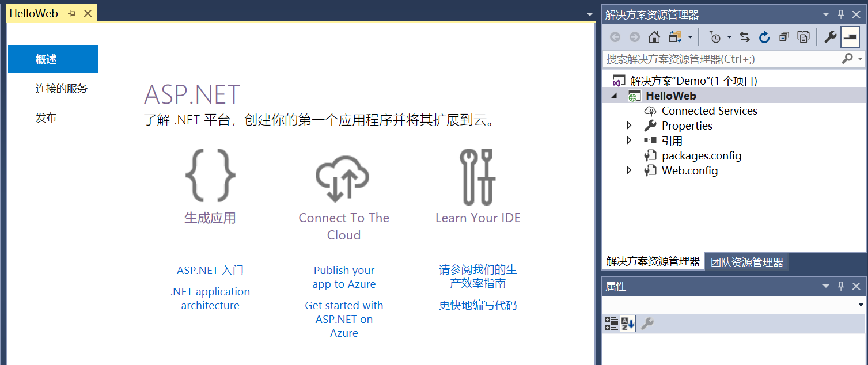Click the curly braces 生成应用 icon
This screenshot has height=365, width=868.
[x=210, y=176]
